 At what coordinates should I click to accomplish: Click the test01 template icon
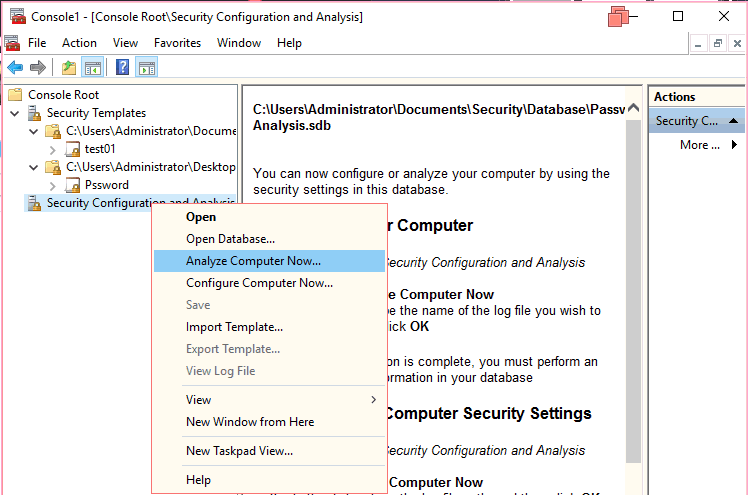73,149
